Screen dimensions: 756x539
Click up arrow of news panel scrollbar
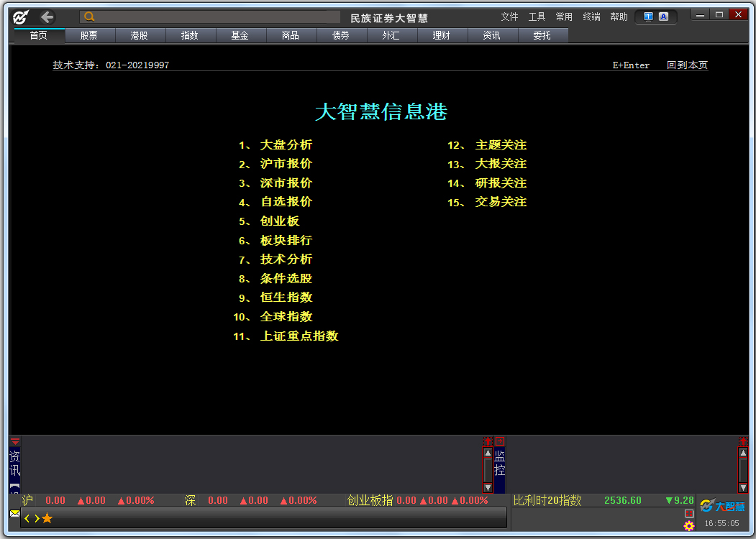[488, 453]
